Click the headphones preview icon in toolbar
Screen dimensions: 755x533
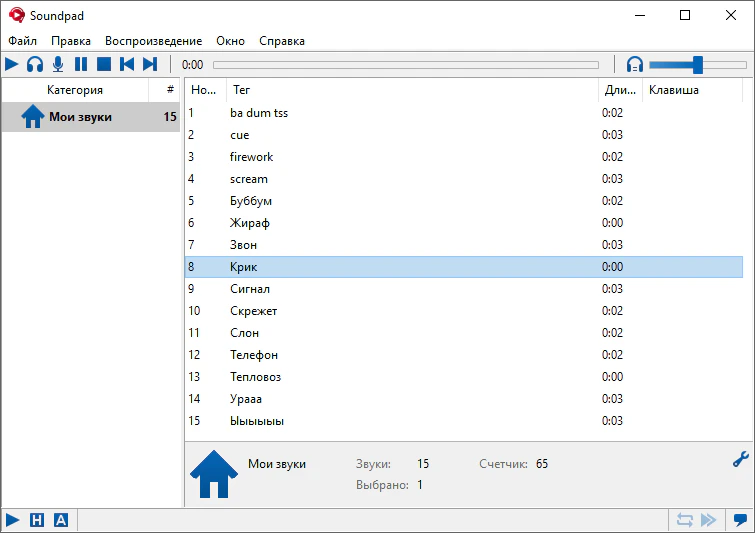pyautogui.click(x=35, y=64)
